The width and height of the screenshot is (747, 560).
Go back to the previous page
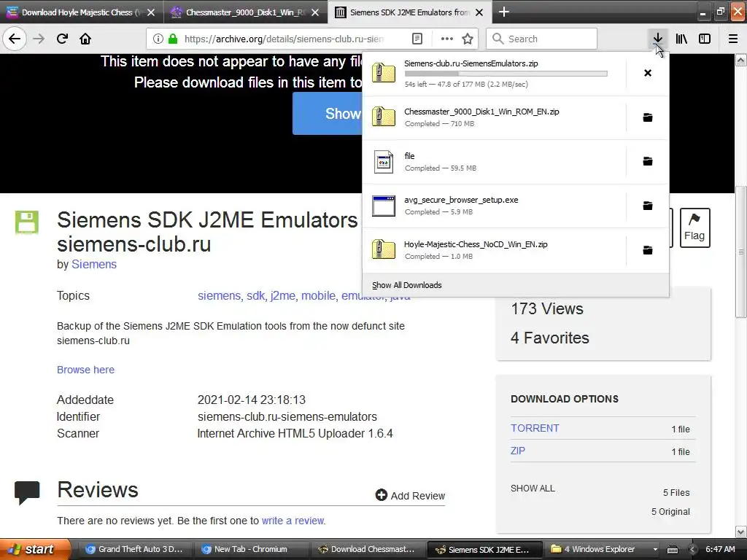click(15, 39)
